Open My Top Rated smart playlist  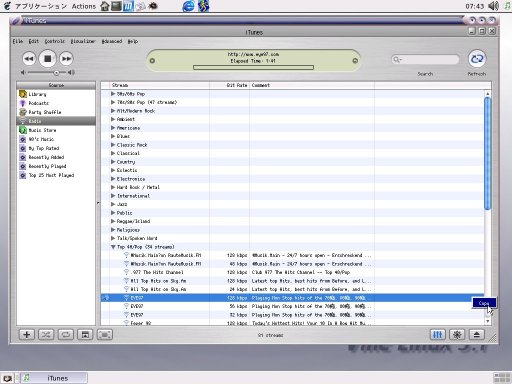[x=56, y=148]
